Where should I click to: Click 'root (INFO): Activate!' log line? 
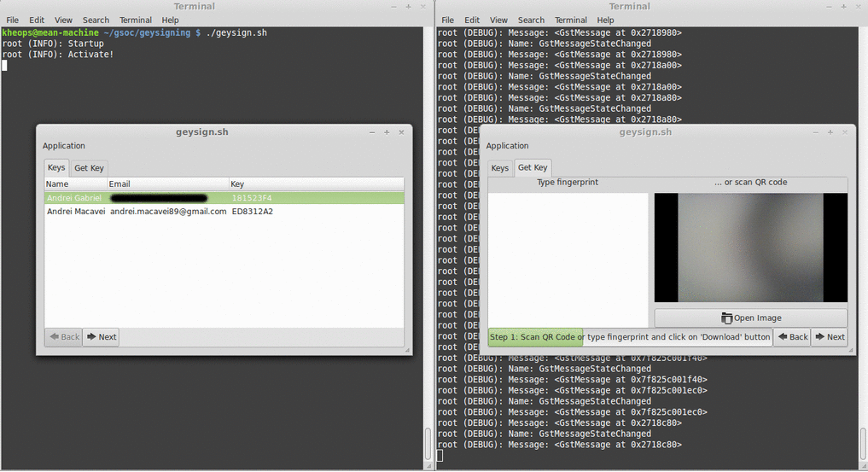58,55
